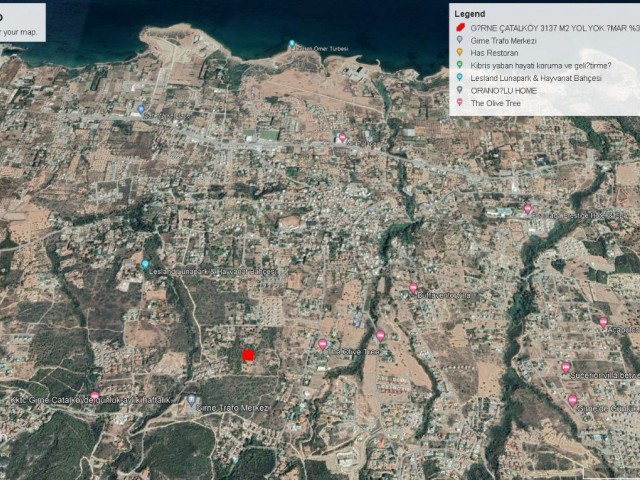Click the gray Girne Trafo Merkezi legend pin

coord(460,40)
